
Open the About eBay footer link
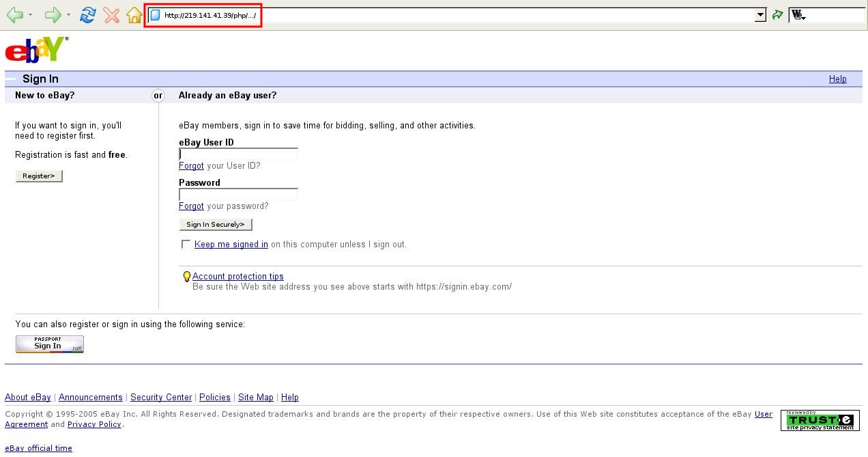pyautogui.click(x=28, y=398)
